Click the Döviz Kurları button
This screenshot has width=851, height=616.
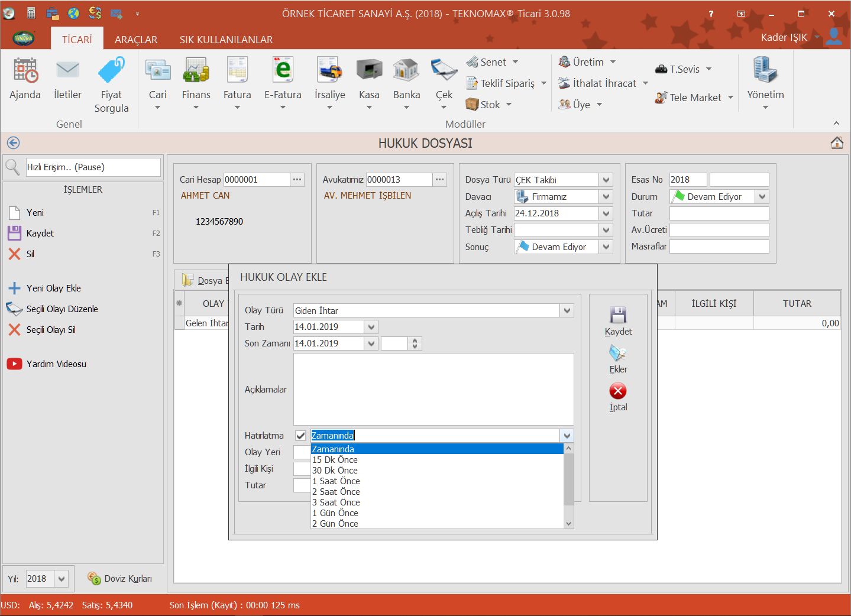tap(121, 579)
